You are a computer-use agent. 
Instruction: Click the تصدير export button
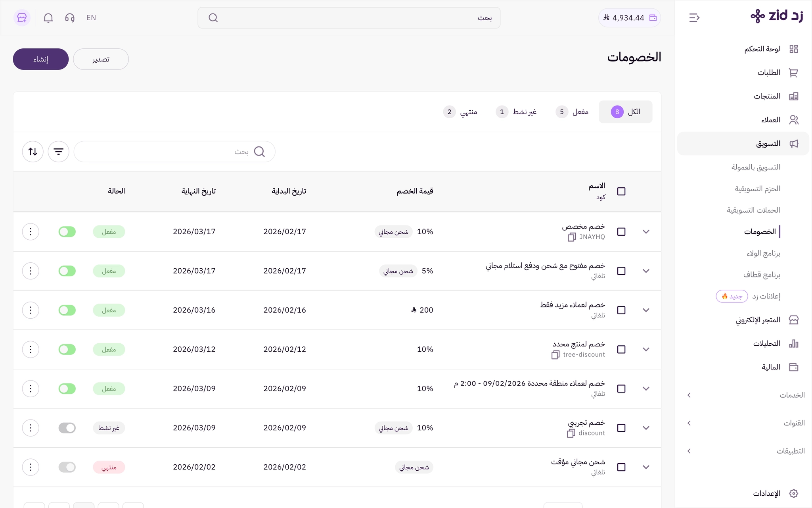(101, 59)
